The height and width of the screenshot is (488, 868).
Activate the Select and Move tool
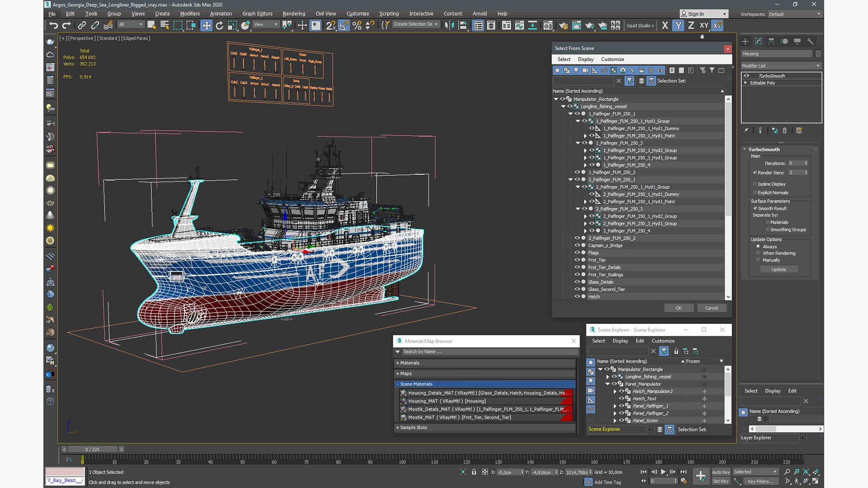tap(206, 25)
